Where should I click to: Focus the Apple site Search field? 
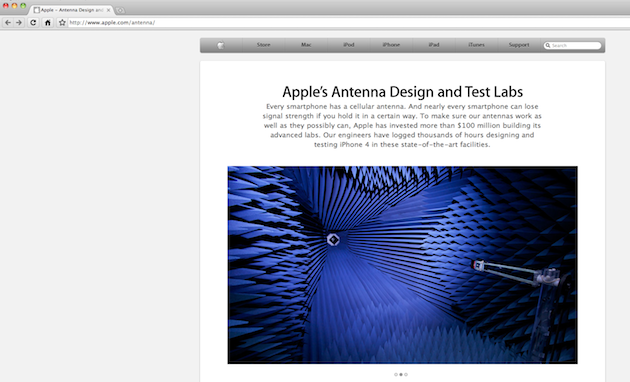pos(573,45)
